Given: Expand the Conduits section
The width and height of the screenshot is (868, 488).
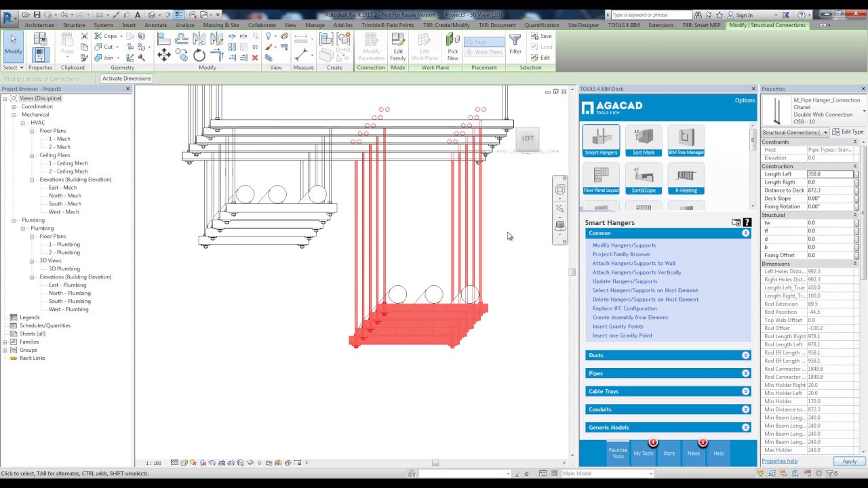Looking at the screenshot, I should click(x=746, y=409).
